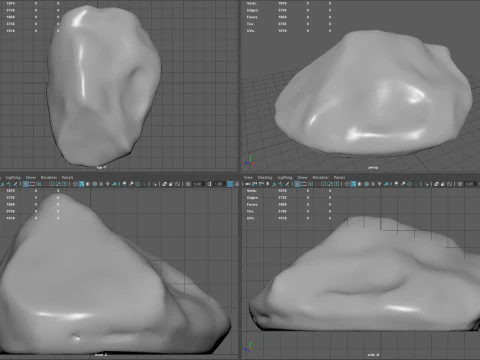
Task: Open Shading menu in side view panel
Action: coord(265,177)
